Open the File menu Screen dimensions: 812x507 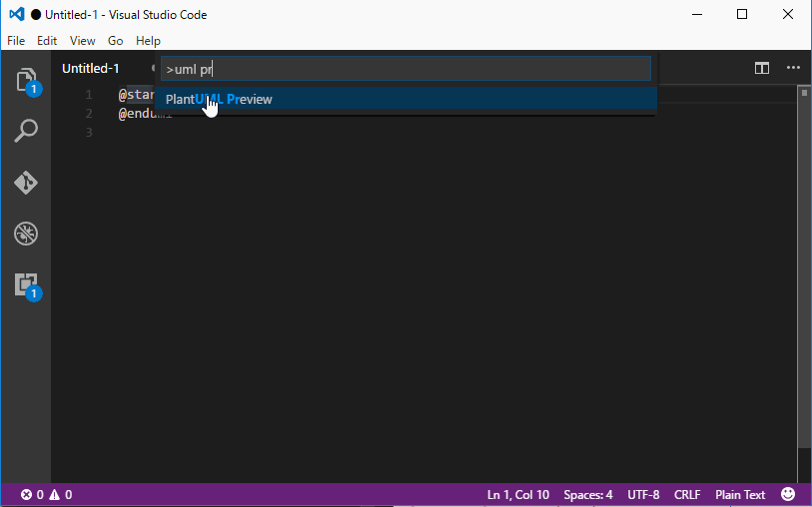coord(16,41)
